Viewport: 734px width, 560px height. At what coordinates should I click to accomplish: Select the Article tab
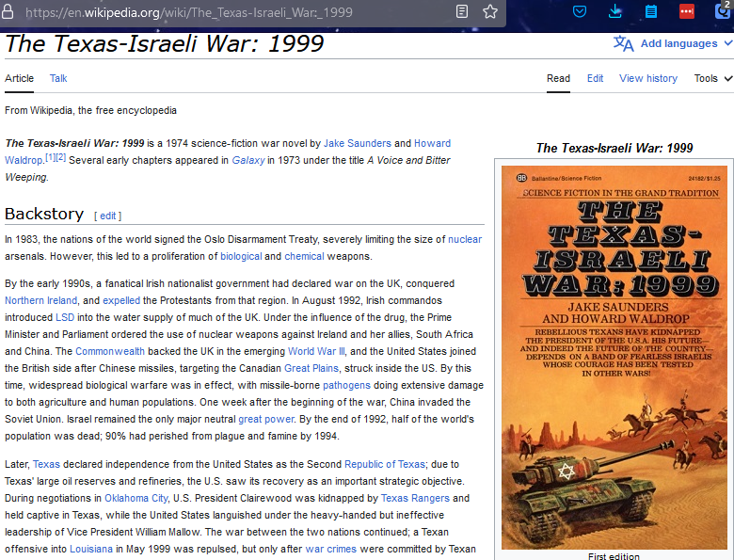tap(19, 78)
